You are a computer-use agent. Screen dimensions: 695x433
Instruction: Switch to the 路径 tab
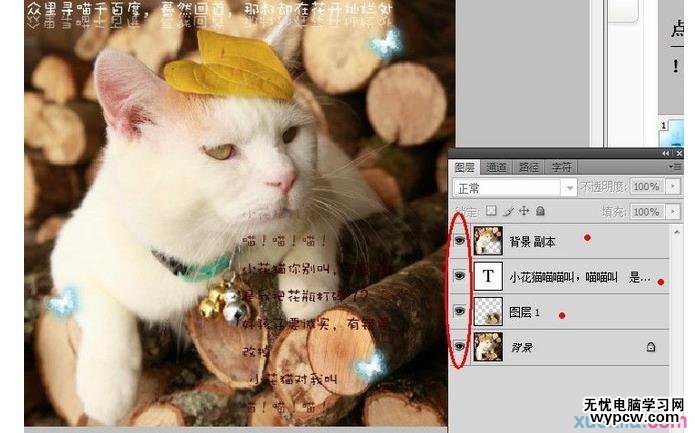528,168
